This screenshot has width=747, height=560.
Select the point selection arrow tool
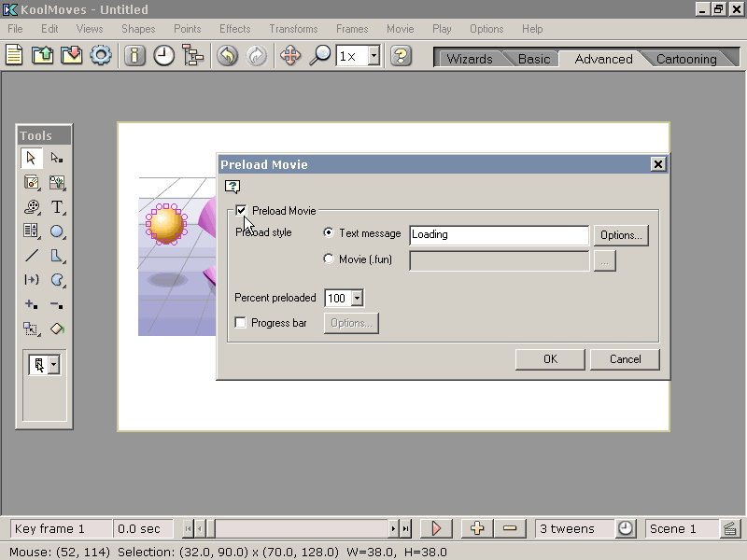57,158
